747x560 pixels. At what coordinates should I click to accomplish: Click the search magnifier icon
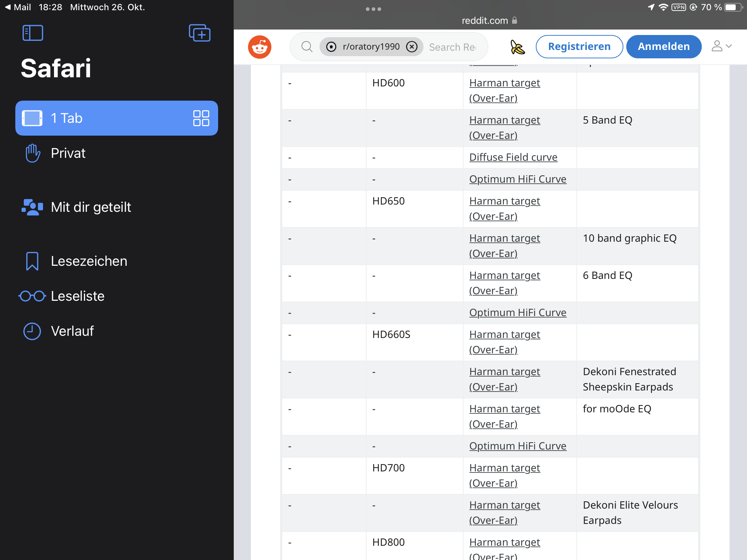(307, 47)
